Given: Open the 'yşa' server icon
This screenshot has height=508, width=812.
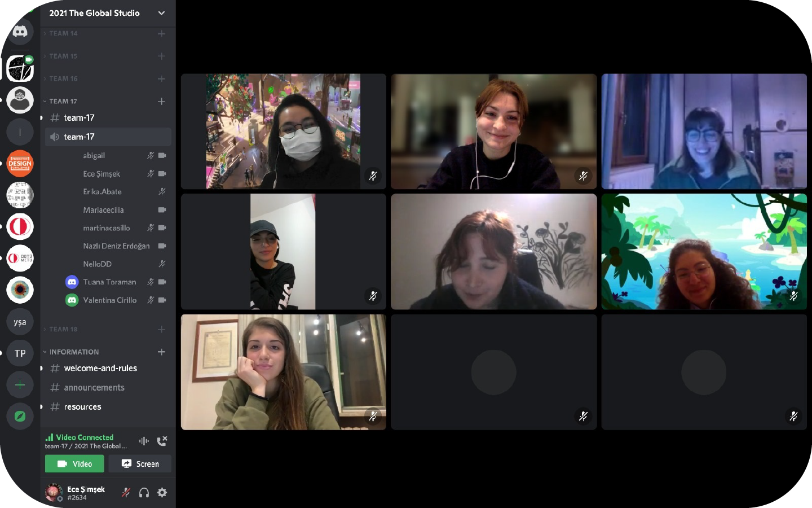Looking at the screenshot, I should point(20,322).
